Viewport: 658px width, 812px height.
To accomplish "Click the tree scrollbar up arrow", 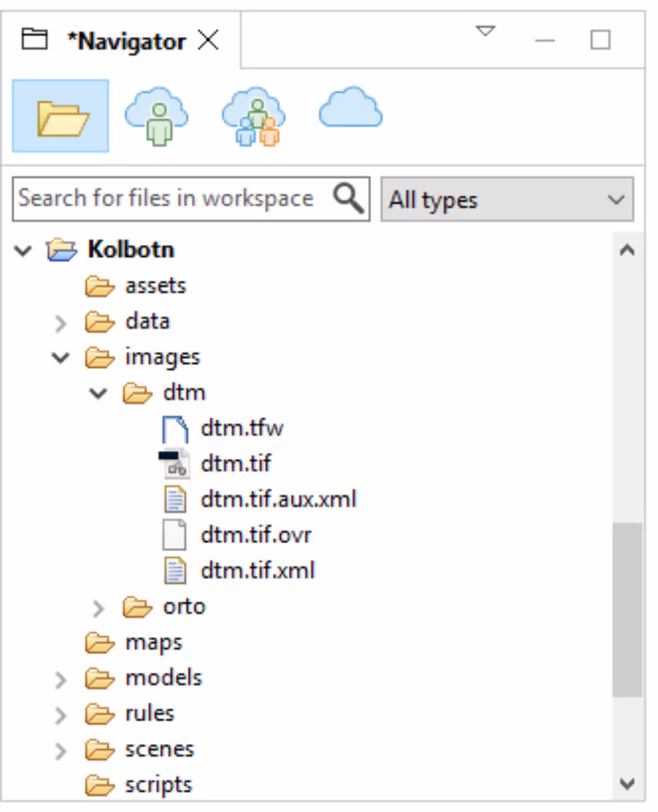I will (x=627, y=251).
